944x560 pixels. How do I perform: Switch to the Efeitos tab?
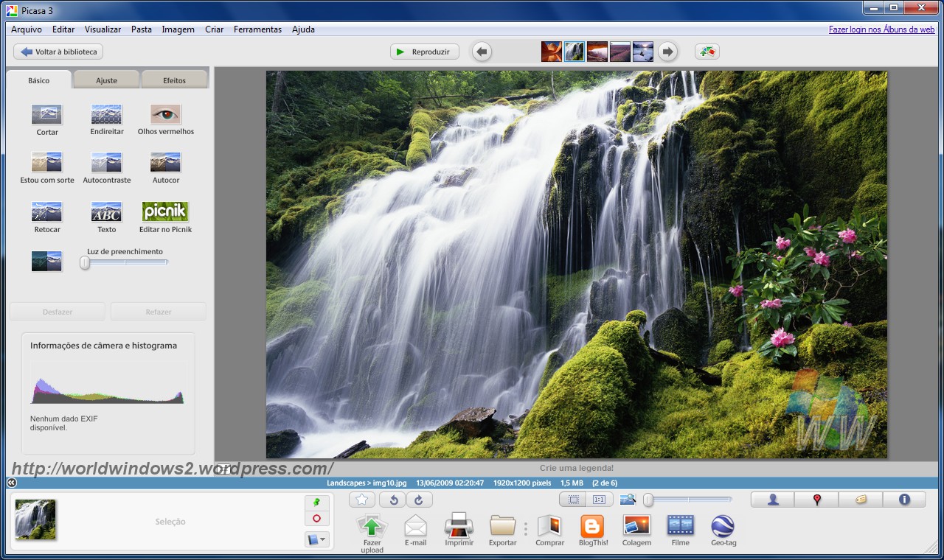click(x=175, y=80)
